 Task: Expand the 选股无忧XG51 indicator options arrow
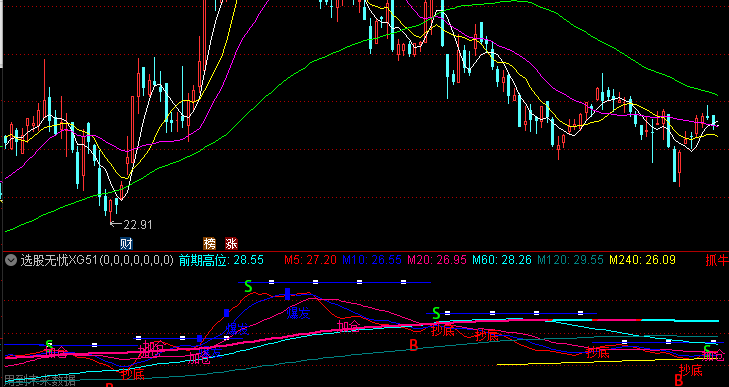11,260
